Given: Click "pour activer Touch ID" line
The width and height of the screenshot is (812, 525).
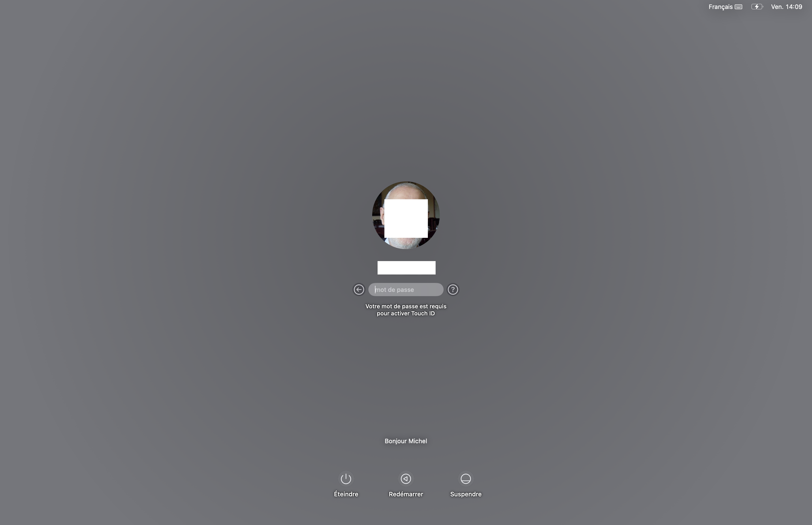Looking at the screenshot, I should 406,313.
